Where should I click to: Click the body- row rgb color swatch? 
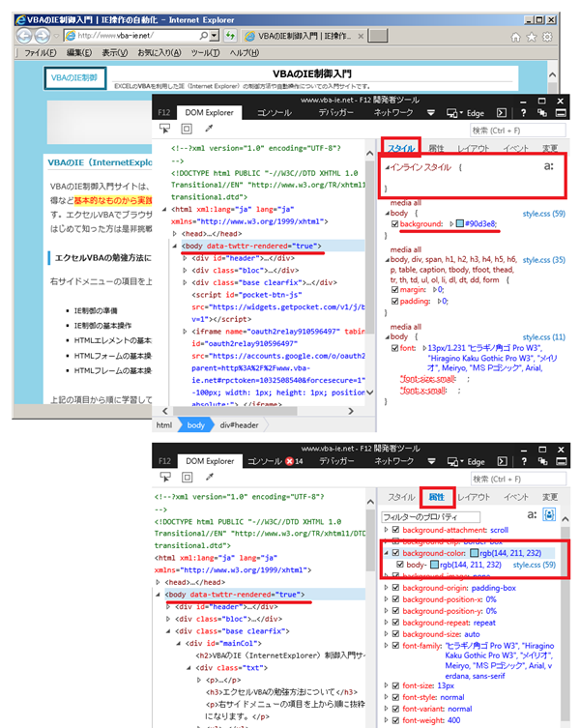pos(435,565)
